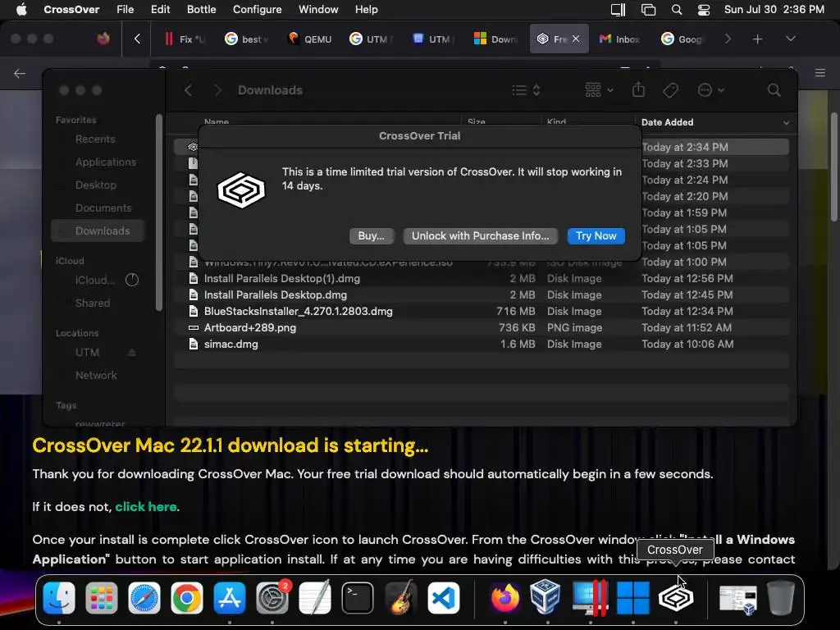This screenshot has width=840, height=630.
Task: Open Firefox from the Dock
Action: (504, 597)
